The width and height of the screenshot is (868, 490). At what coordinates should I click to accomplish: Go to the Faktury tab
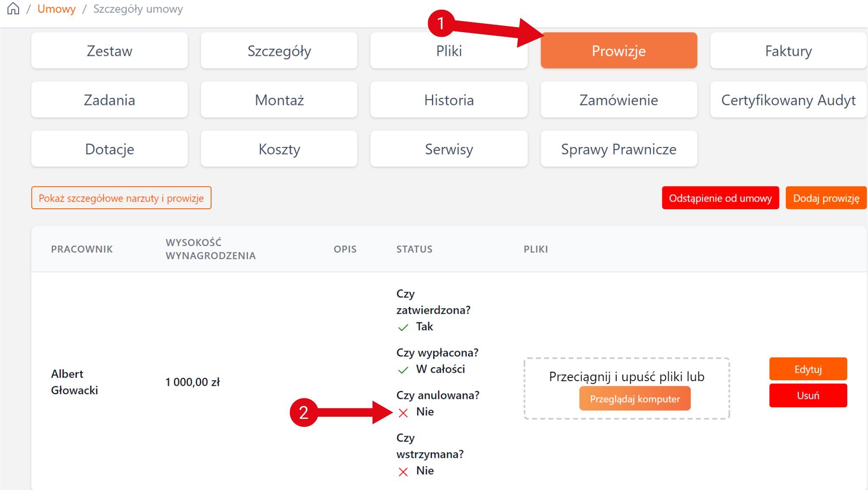788,51
